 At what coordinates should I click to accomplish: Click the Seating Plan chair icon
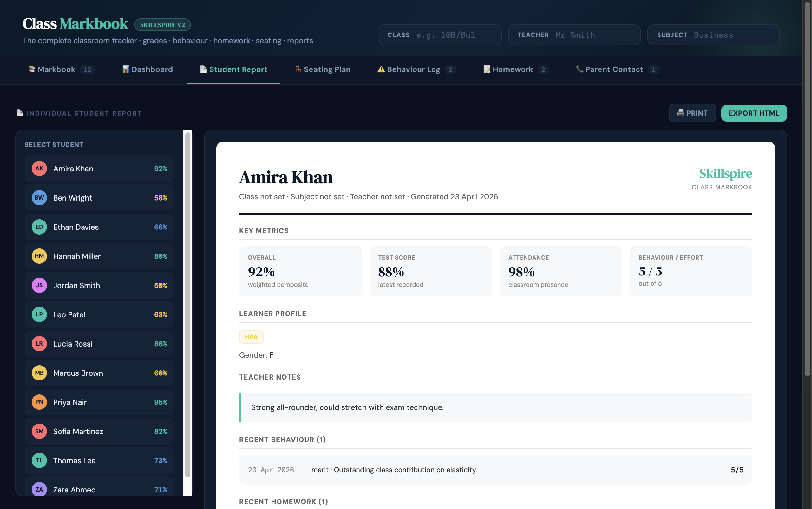(298, 69)
